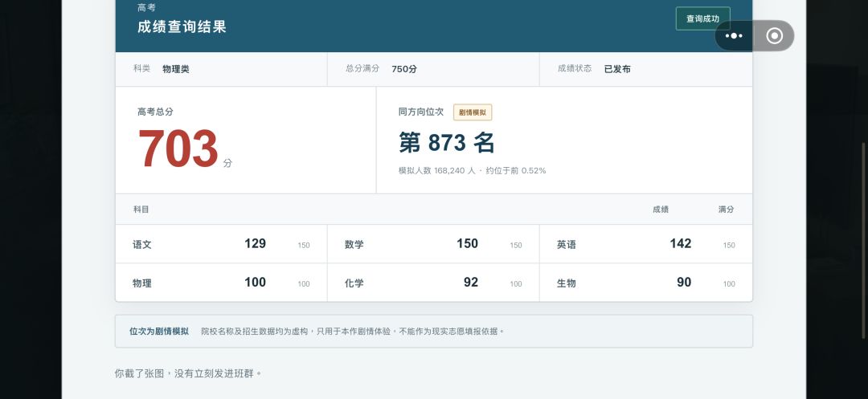Click the 科类 field label
This screenshot has width=868, height=399.
pyautogui.click(x=141, y=68)
